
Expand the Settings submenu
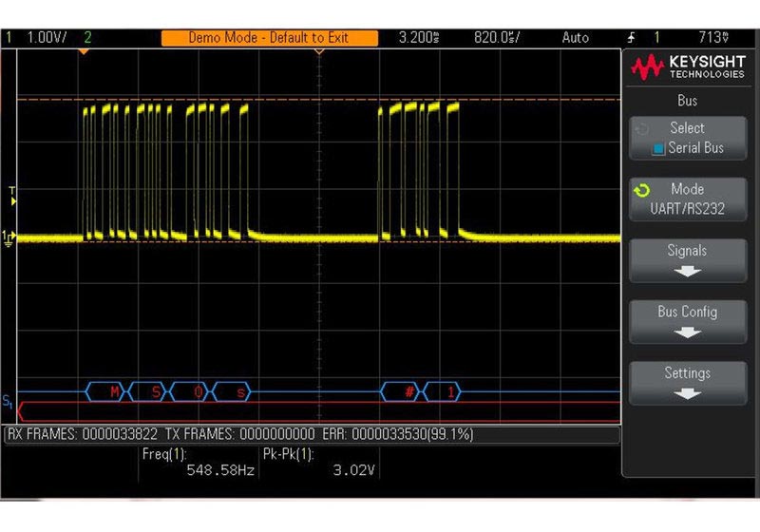click(x=688, y=383)
